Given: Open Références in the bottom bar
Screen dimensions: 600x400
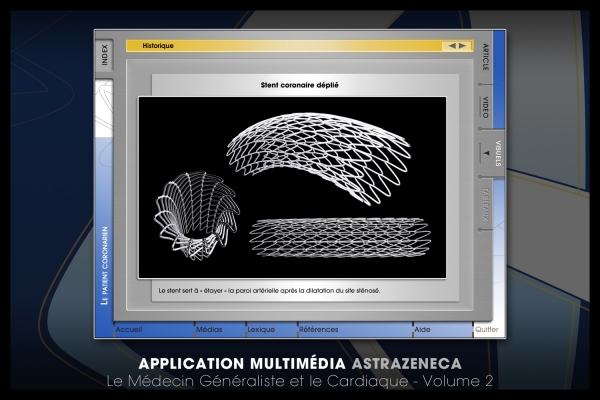Looking at the screenshot, I should [x=318, y=329].
